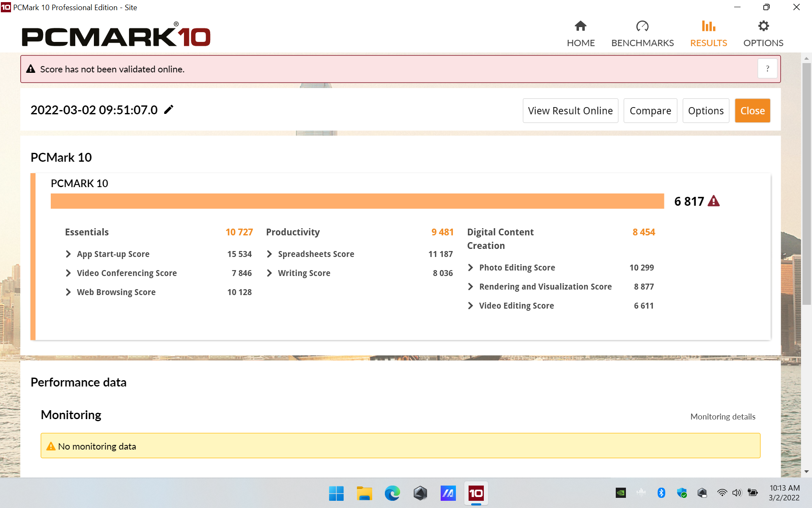This screenshot has height=508, width=812.
Task: Click the Digital Content Creation score 8 454
Action: tap(644, 232)
